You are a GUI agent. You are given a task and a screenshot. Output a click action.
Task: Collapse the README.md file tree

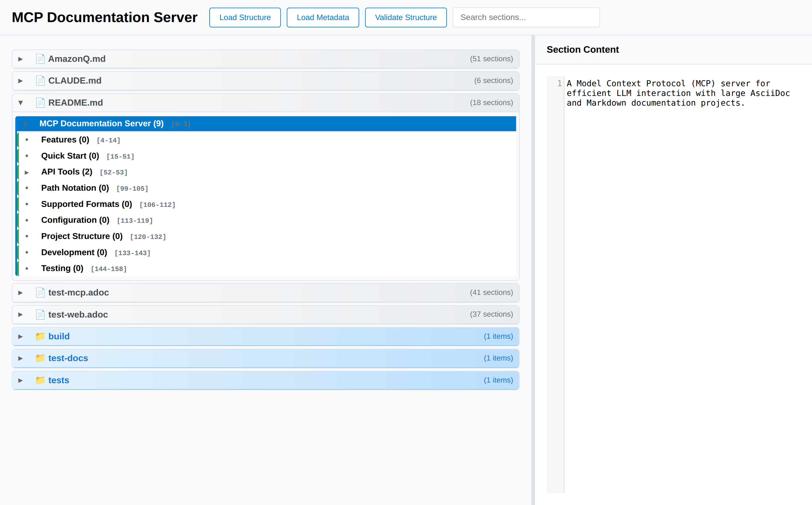click(20, 102)
